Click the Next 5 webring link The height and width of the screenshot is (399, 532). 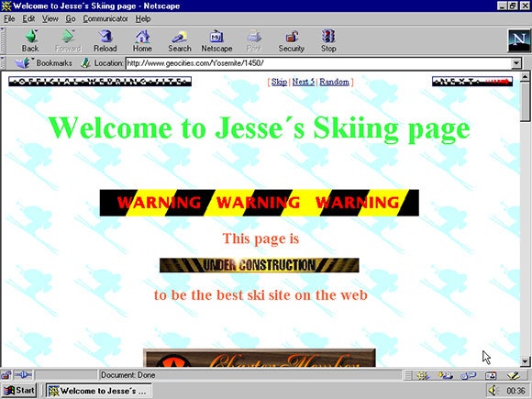tap(304, 82)
